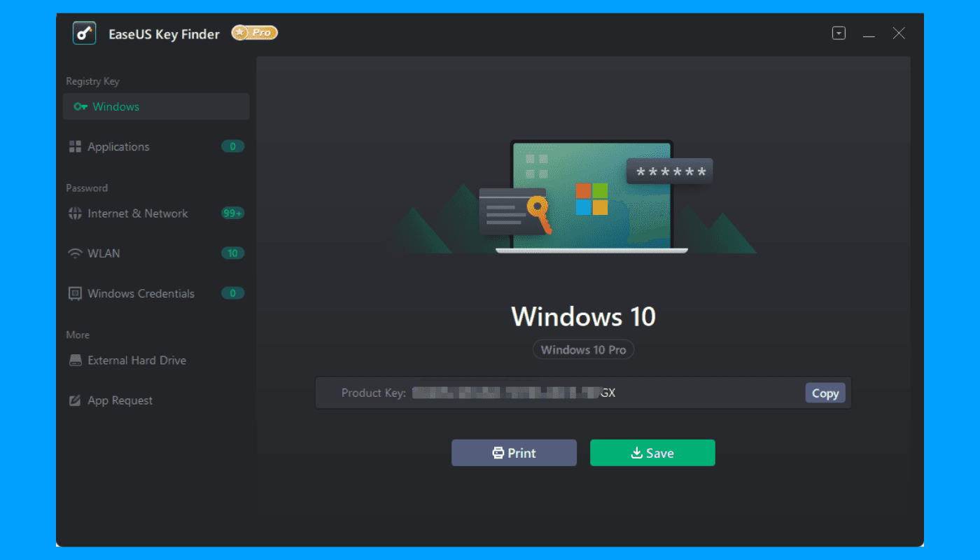This screenshot has height=560, width=980.
Task: Click the Password section label
Action: [87, 188]
